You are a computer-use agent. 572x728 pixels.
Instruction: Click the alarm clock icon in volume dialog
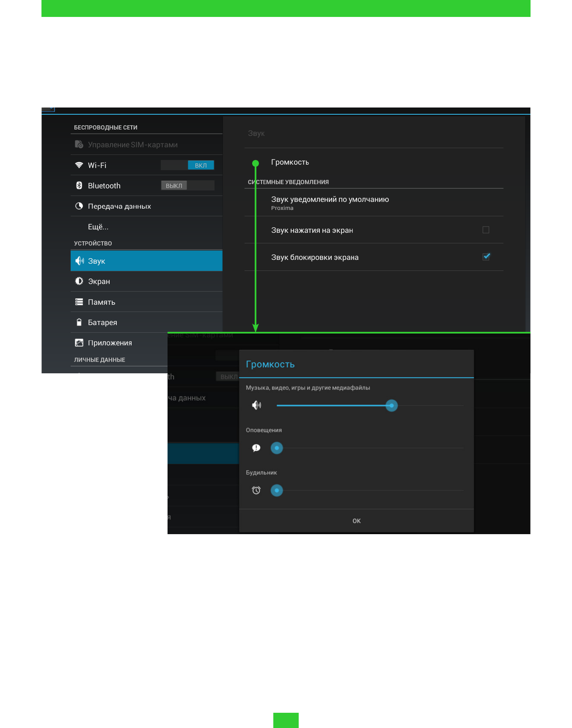(x=256, y=490)
